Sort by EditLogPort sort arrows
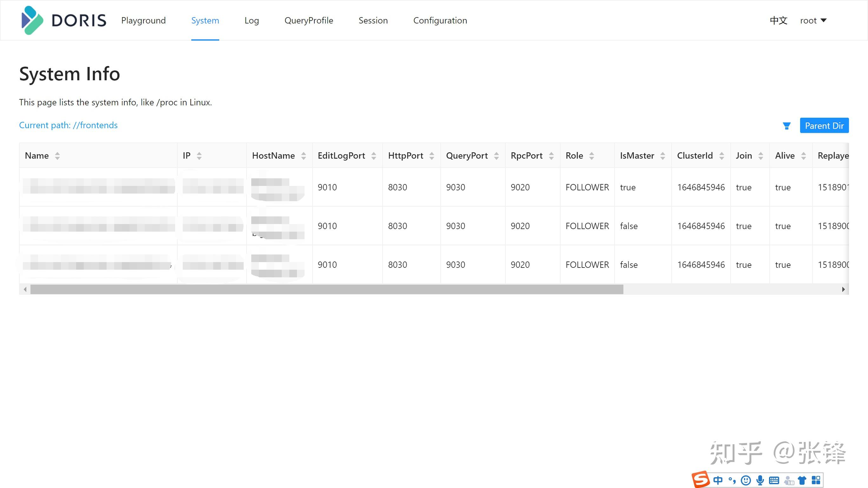The width and height of the screenshot is (868, 488). tap(373, 156)
